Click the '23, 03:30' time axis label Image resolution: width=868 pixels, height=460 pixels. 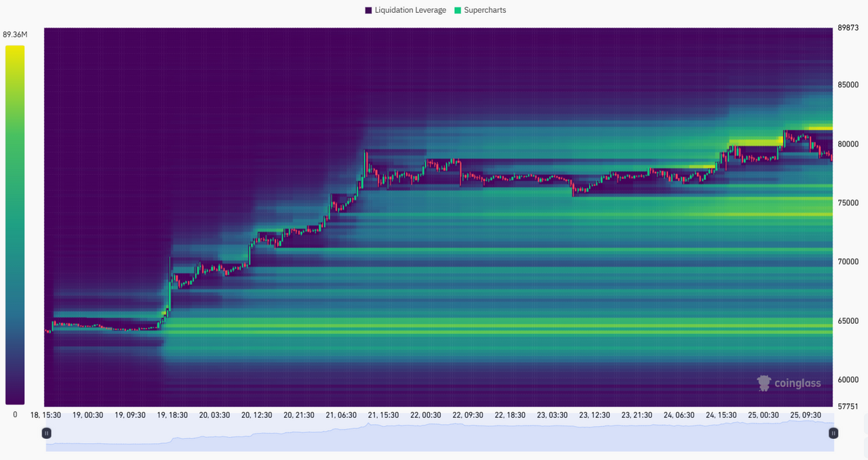click(x=552, y=415)
